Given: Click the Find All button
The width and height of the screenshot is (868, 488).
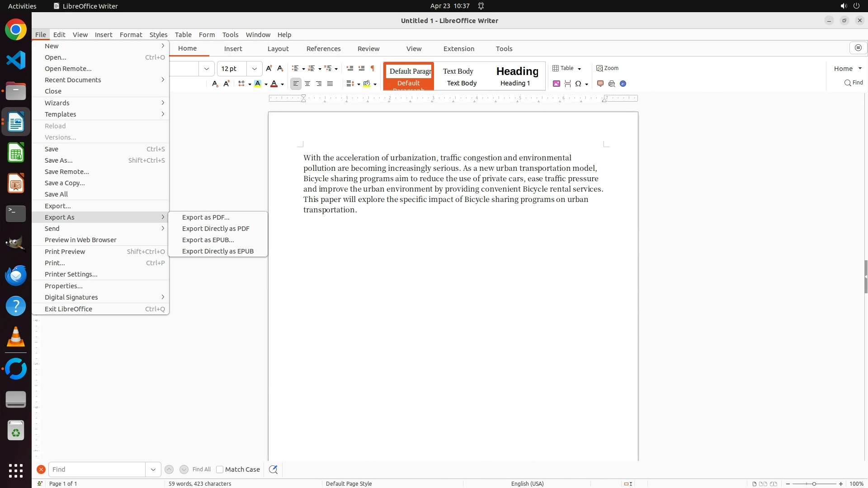Looking at the screenshot, I should (202, 469).
